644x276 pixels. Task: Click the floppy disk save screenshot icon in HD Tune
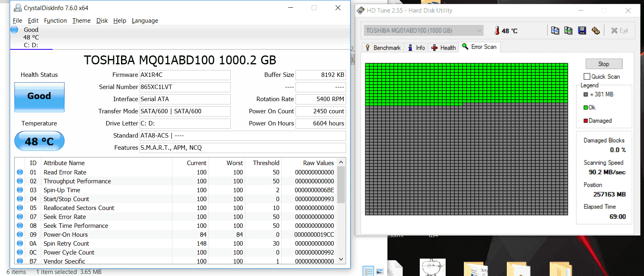pyautogui.click(x=582, y=30)
